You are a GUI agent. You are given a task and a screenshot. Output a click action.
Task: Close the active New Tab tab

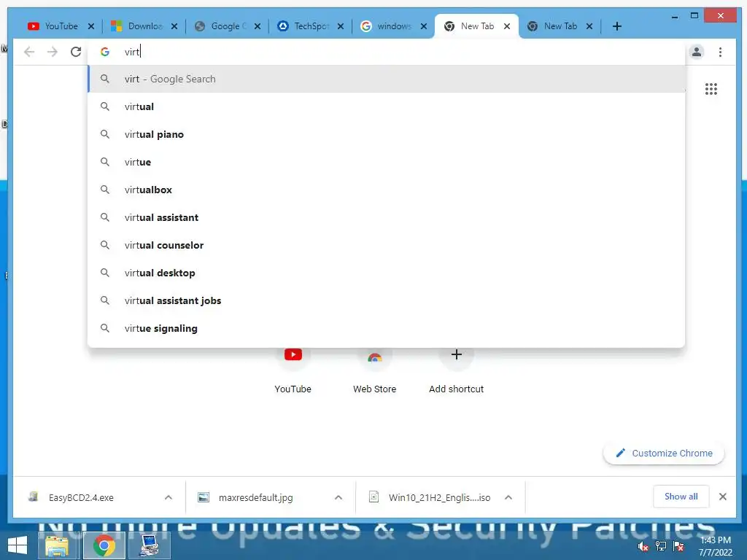point(507,26)
